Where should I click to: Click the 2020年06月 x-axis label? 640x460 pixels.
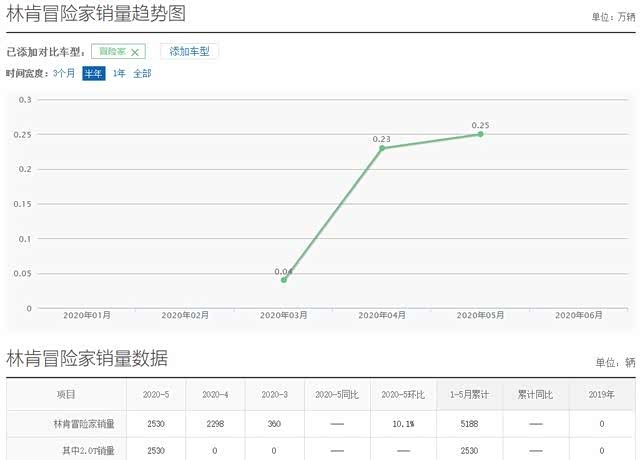click(578, 315)
